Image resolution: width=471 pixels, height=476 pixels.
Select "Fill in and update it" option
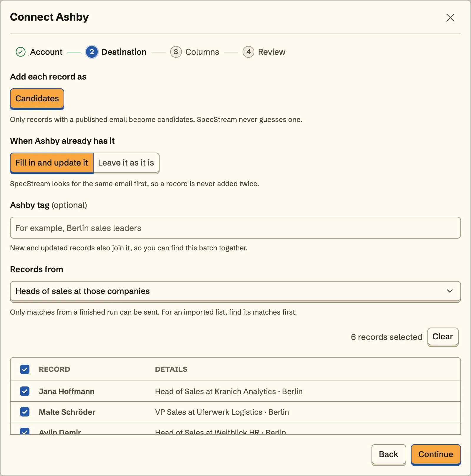click(52, 163)
